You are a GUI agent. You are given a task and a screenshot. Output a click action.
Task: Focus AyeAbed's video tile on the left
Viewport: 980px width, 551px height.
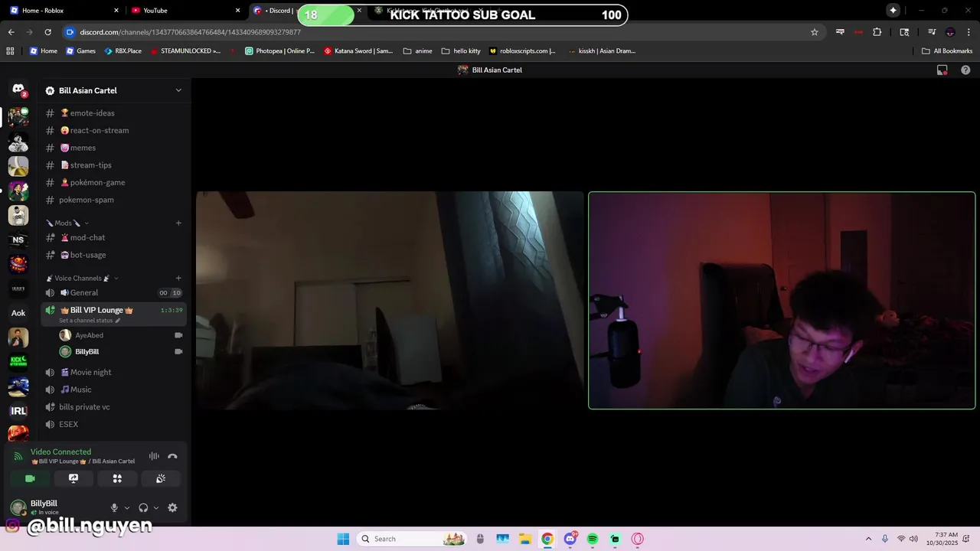(x=390, y=300)
